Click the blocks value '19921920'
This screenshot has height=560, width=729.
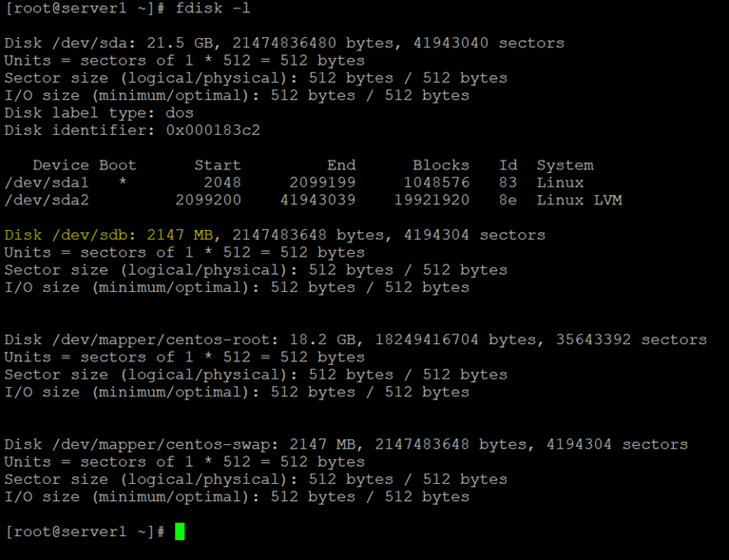coord(432,200)
